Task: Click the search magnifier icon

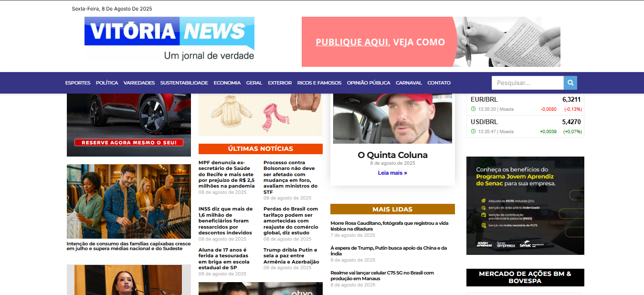Action: point(570,83)
